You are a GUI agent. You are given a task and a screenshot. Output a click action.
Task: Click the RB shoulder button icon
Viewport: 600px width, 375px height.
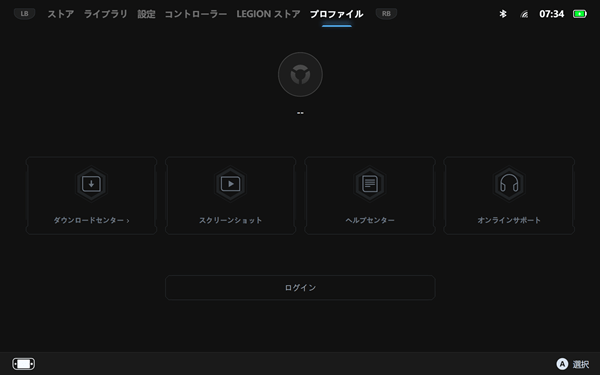(x=386, y=14)
